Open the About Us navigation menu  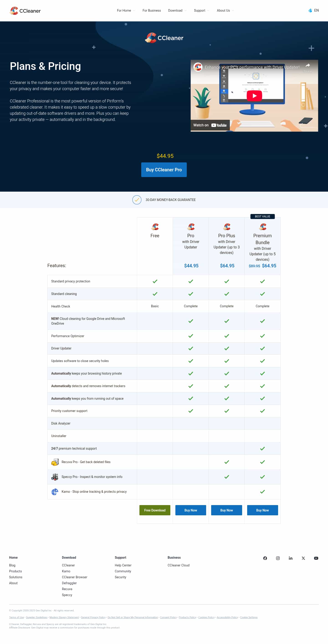225,10
